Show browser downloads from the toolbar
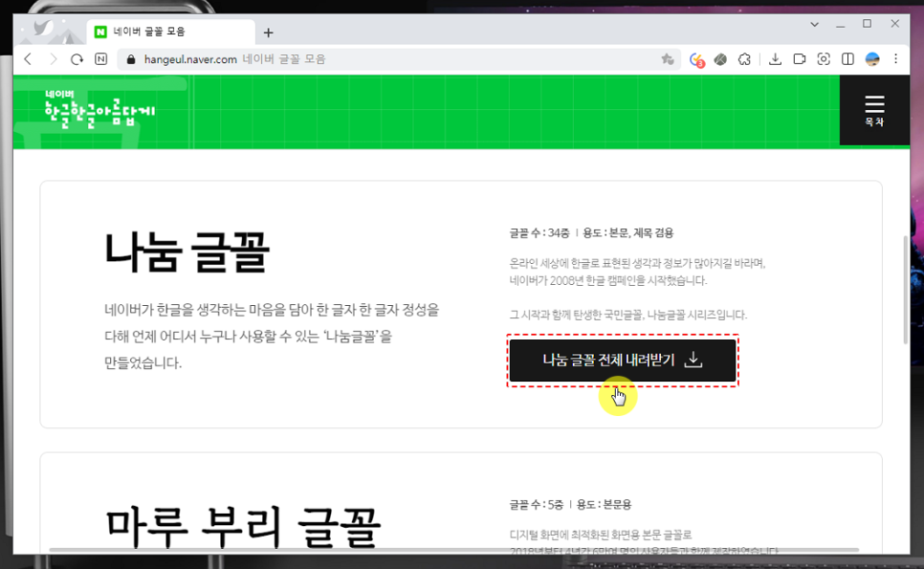 click(775, 59)
